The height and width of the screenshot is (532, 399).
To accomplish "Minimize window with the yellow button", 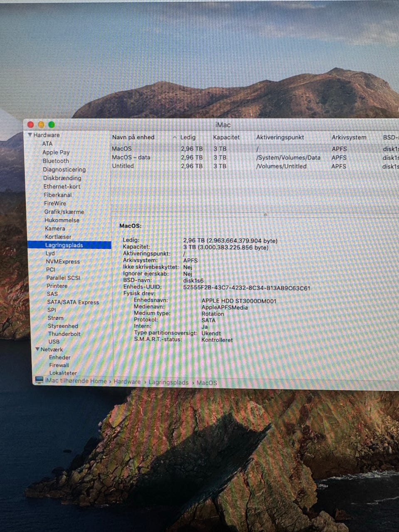I will (x=41, y=124).
